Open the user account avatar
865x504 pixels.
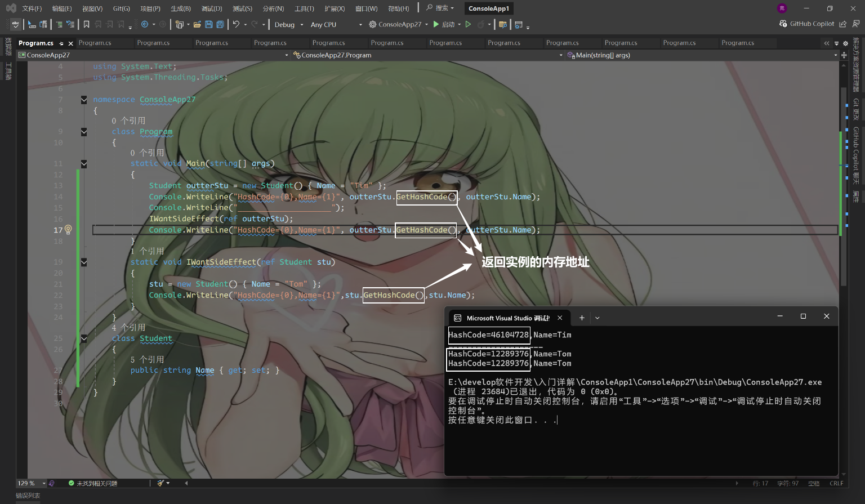click(x=782, y=8)
